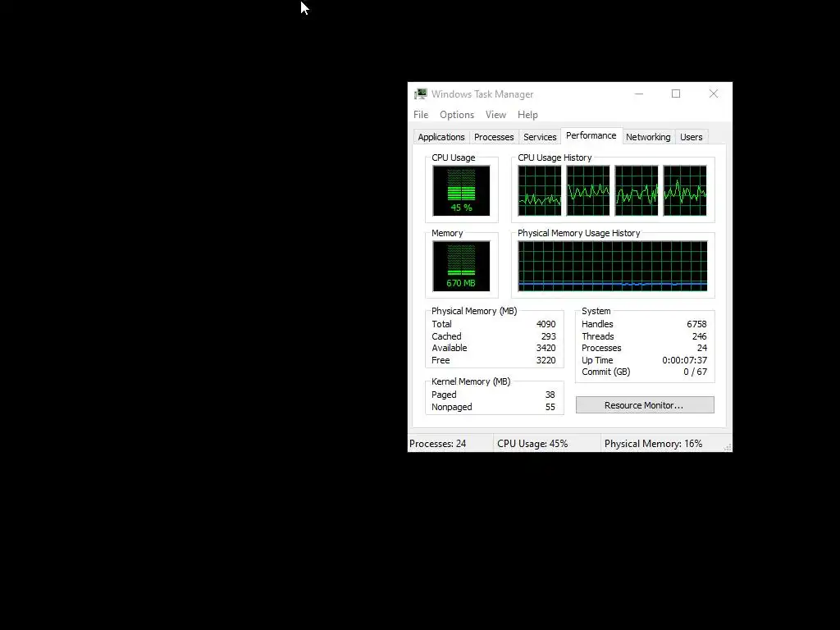
Task: Close the Windows Task Manager window
Action: 713,94
